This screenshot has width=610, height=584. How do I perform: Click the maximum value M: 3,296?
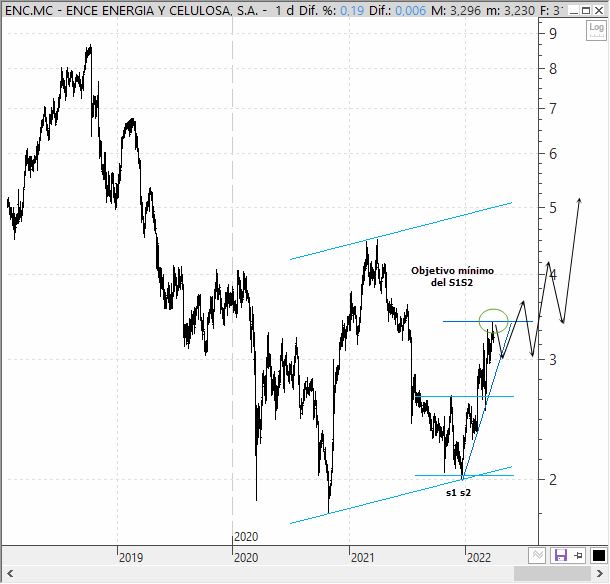coord(456,11)
